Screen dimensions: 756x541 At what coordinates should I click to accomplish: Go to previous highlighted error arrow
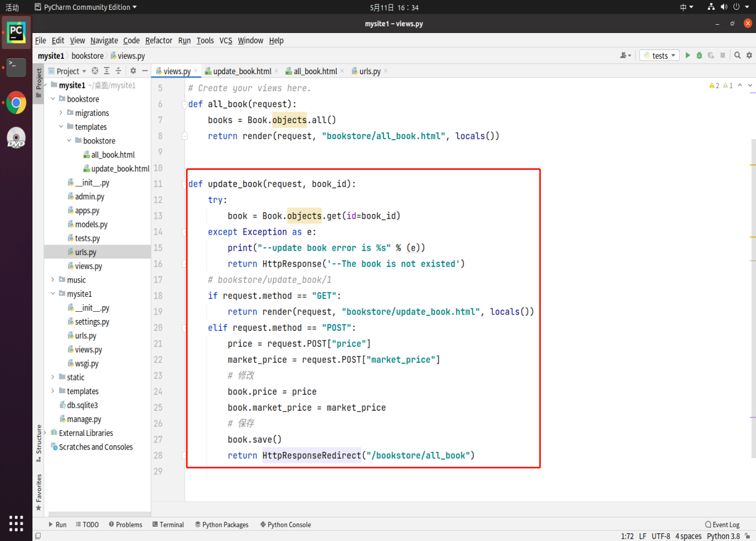pos(740,86)
